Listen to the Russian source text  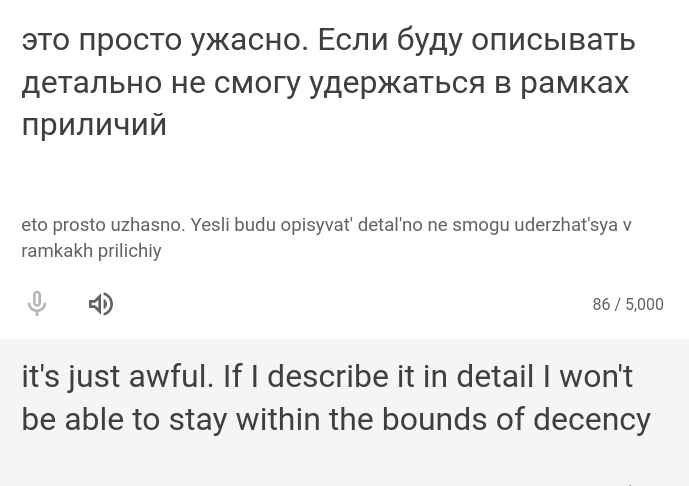tap(101, 304)
